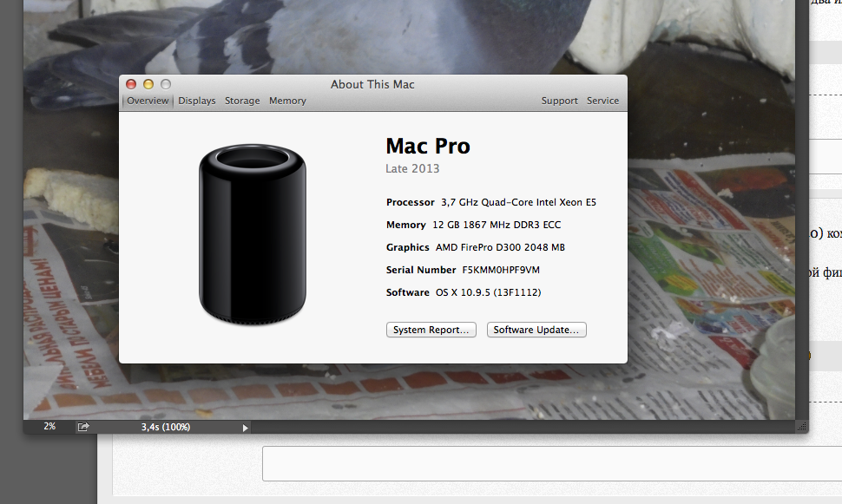Click the Mac Pro cylinder image

(x=253, y=234)
